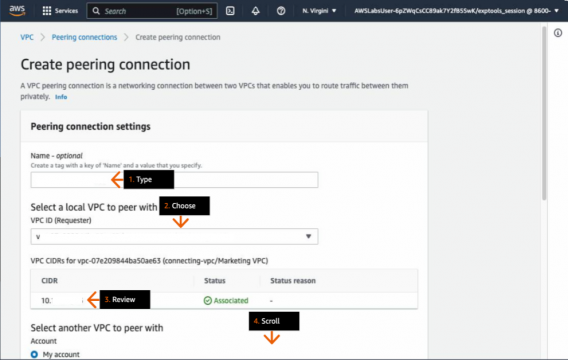
Task: Expand the N. Virginia region dropdown
Action: pos(319,11)
